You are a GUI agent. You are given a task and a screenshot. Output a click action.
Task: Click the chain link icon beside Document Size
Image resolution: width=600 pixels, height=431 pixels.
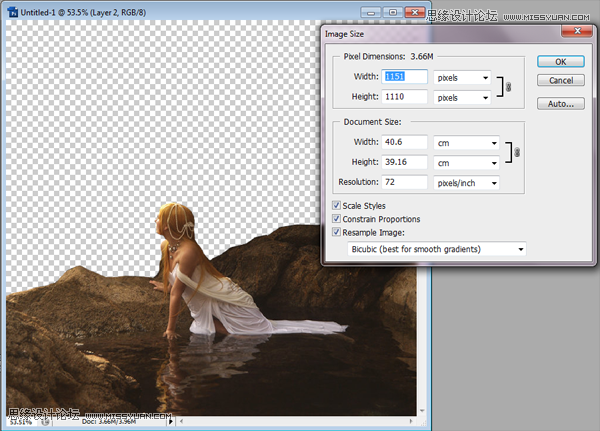pyautogui.click(x=517, y=152)
